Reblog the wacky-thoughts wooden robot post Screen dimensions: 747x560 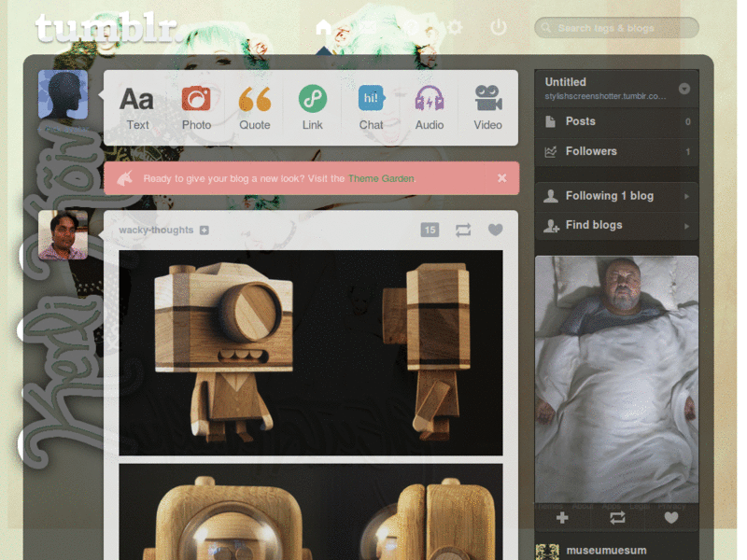(462, 231)
